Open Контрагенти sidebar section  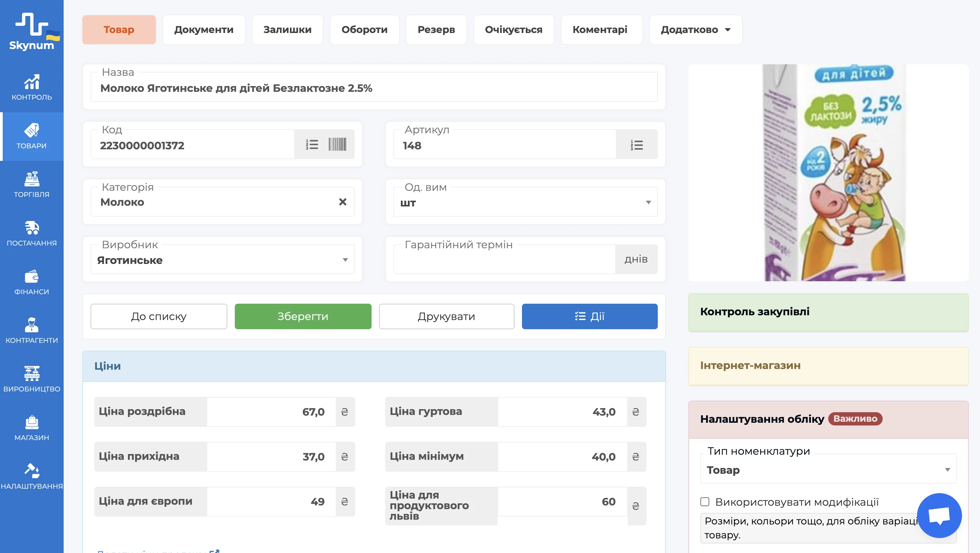coord(32,331)
